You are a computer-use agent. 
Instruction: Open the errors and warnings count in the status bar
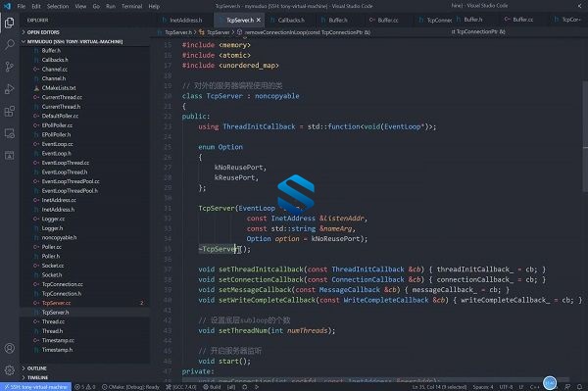pyautogui.click(x=84, y=387)
